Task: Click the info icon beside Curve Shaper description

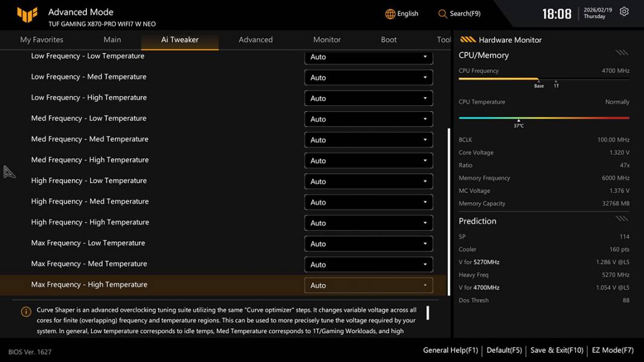Action: pyautogui.click(x=26, y=312)
